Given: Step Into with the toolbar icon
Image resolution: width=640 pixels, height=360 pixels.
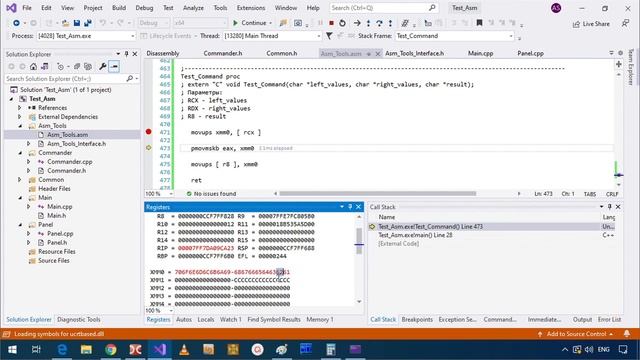Looking at the screenshot, I should click(369, 23).
